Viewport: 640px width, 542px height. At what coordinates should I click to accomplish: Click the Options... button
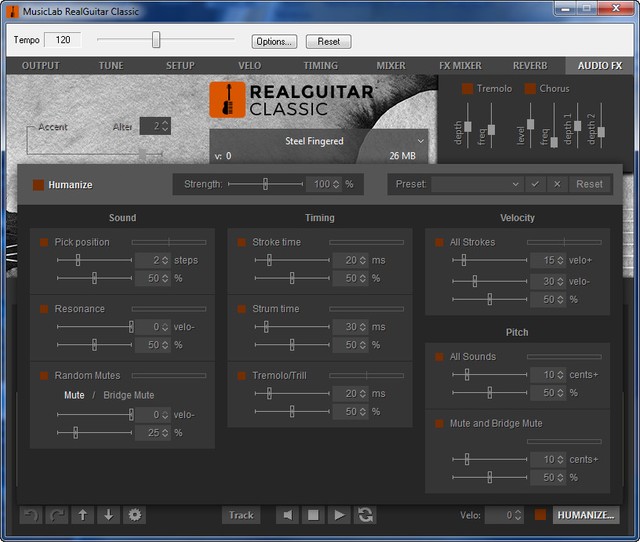(274, 42)
